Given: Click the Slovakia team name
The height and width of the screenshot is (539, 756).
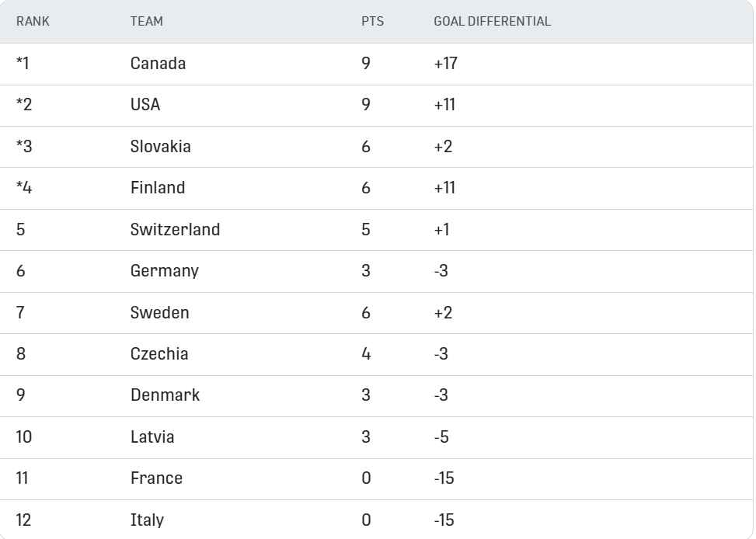Looking at the screenshot, I should (160, 147).
